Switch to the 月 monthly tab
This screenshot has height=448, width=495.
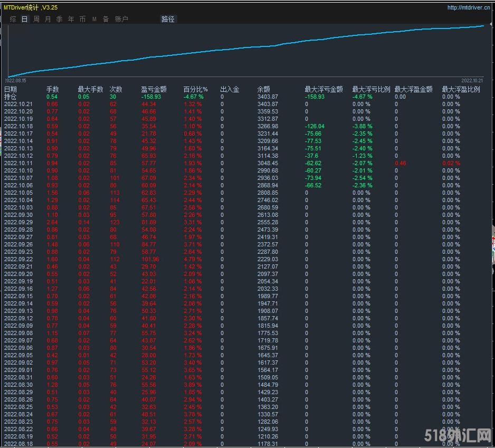click(x=47, y=19)
